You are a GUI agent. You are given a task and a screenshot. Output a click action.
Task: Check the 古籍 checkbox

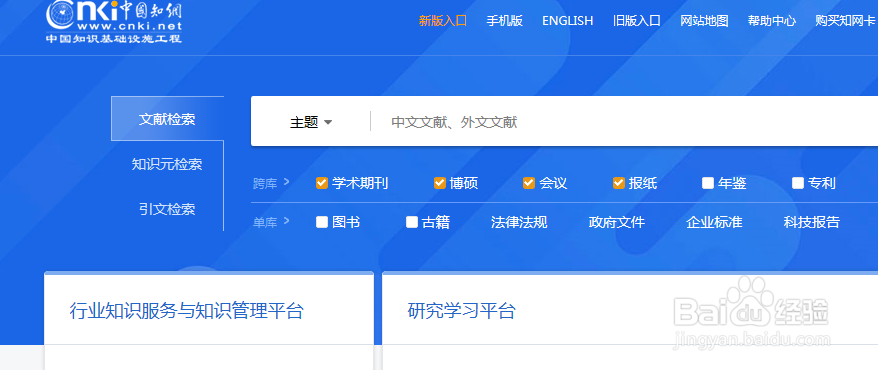click(x=412, y=222)
